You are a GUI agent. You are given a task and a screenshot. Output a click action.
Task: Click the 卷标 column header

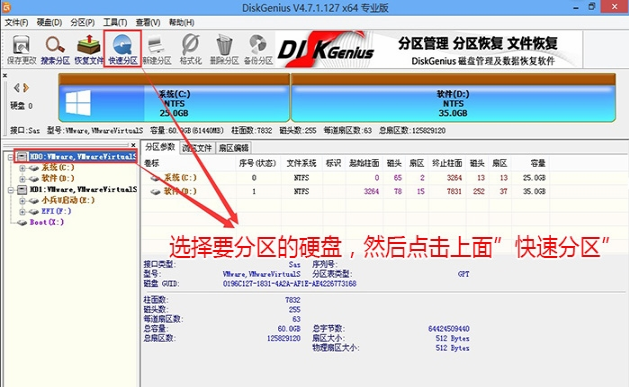click(x=151, y=163)
